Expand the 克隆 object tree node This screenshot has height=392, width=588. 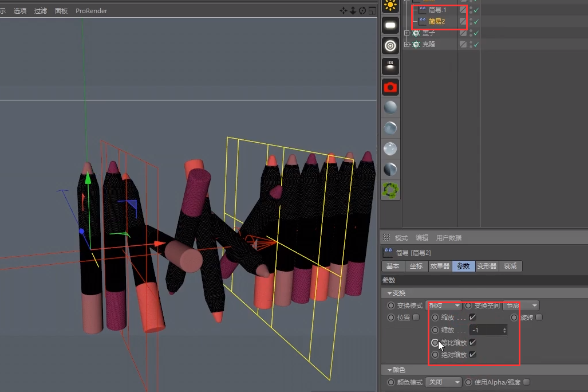[407, 44]
